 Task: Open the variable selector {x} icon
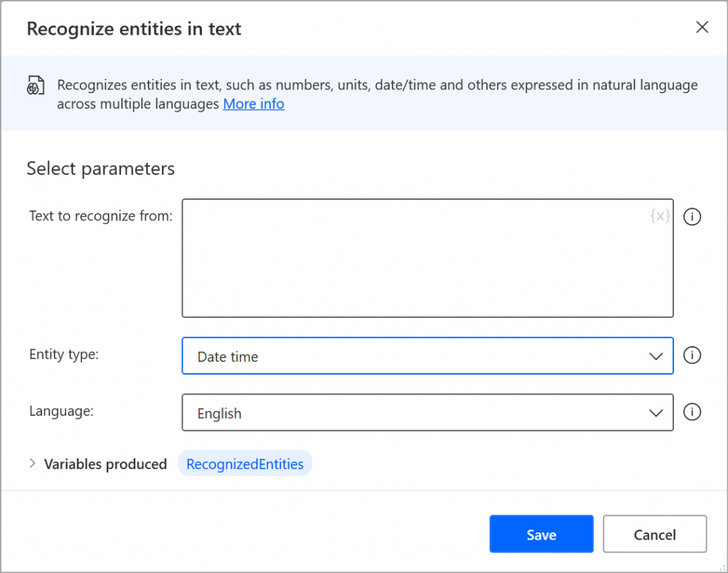pyautogui.click(x=660, y=215)
